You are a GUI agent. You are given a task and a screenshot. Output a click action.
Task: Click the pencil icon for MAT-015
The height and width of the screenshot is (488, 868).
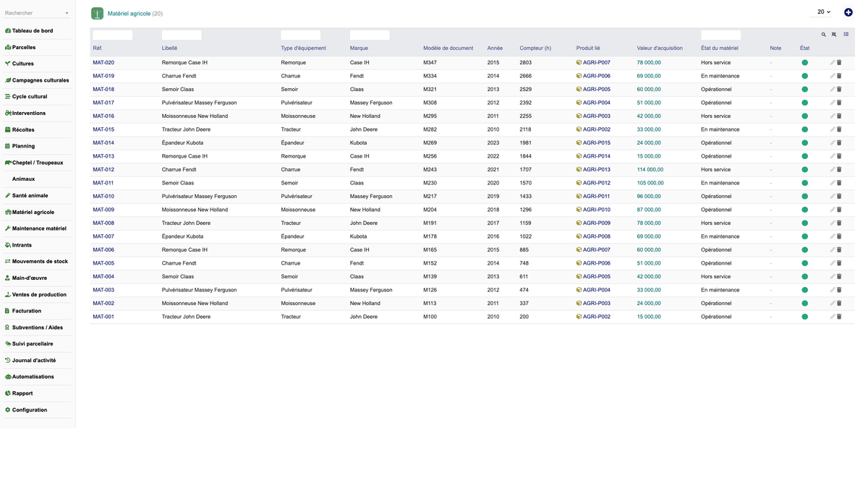(x=833, y=129)
